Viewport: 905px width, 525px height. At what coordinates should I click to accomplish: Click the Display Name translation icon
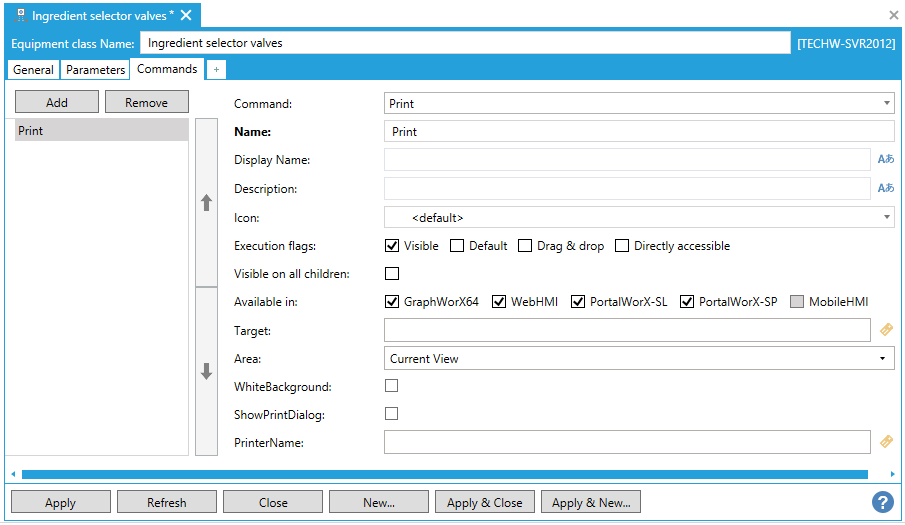[885, 159]
